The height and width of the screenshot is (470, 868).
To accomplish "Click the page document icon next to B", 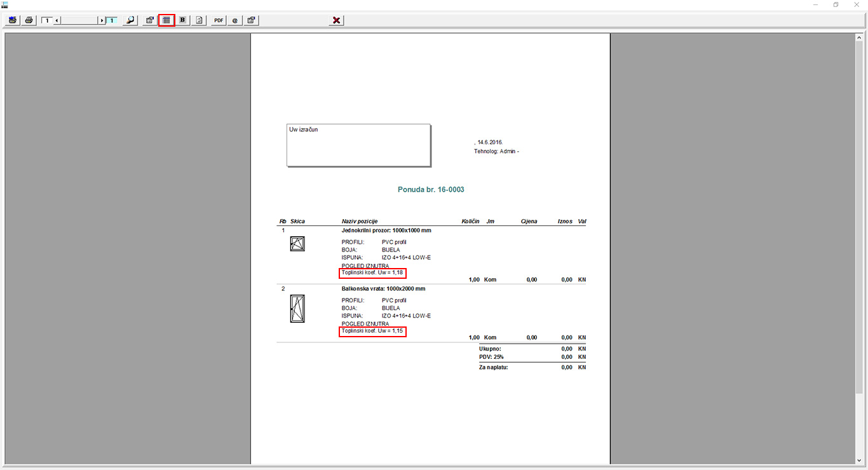I will tap(199, 20).
